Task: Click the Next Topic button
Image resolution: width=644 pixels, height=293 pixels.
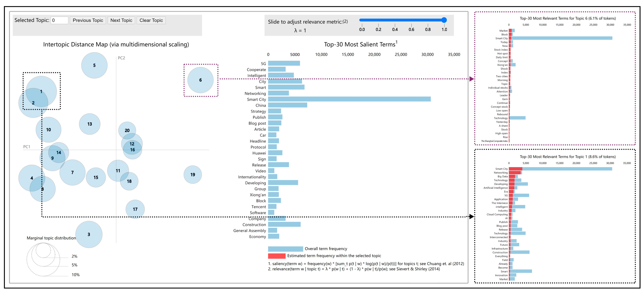Action: [121, 20]
